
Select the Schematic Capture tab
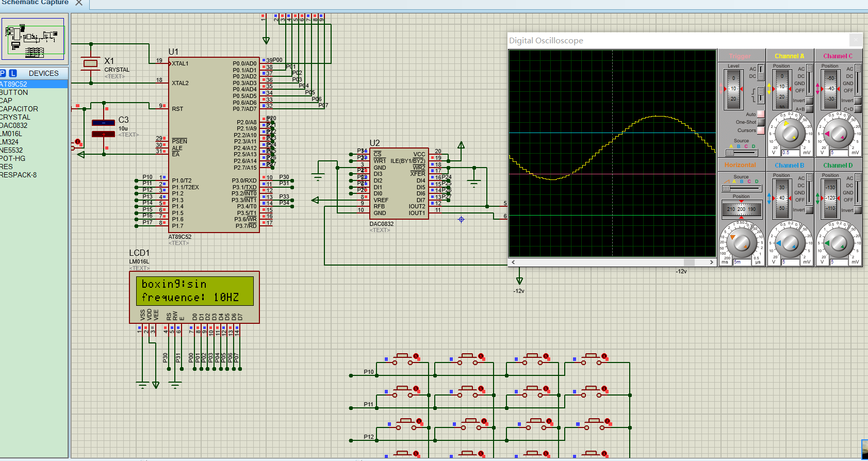point(35,3)
